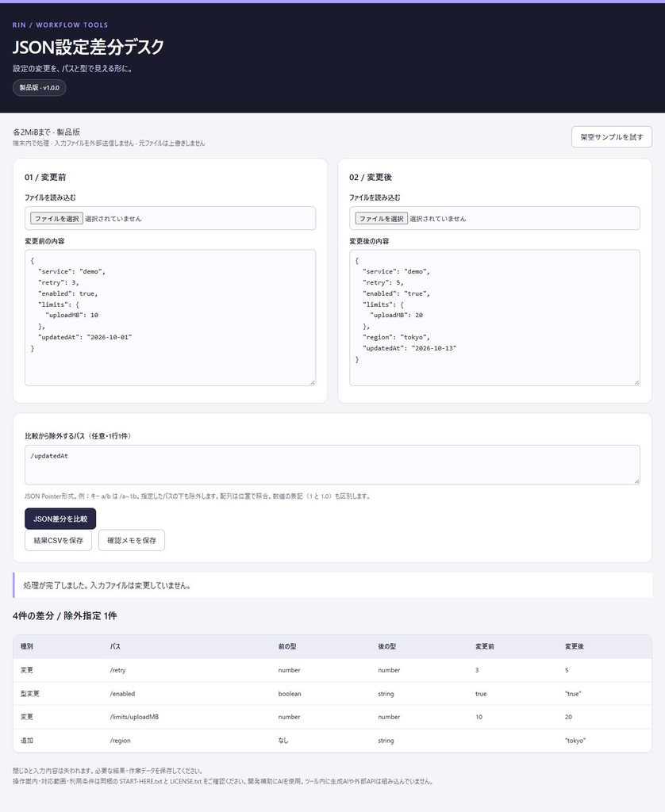Viewport: 665px width, 812px height.
Task: Save results with 結果CSVを保存
Action: (58, 540)
